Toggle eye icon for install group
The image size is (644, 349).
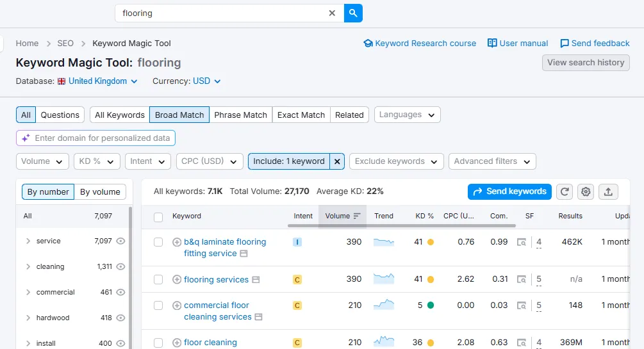click(120, 343)
